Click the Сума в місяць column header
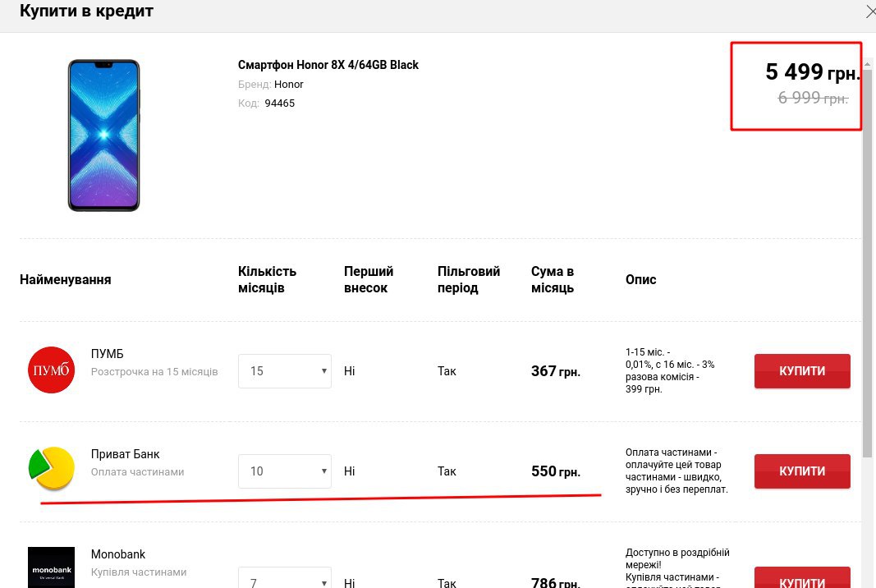Image resolution: width=876 pixels, height=588 pixels. click(x=553, y=279)
